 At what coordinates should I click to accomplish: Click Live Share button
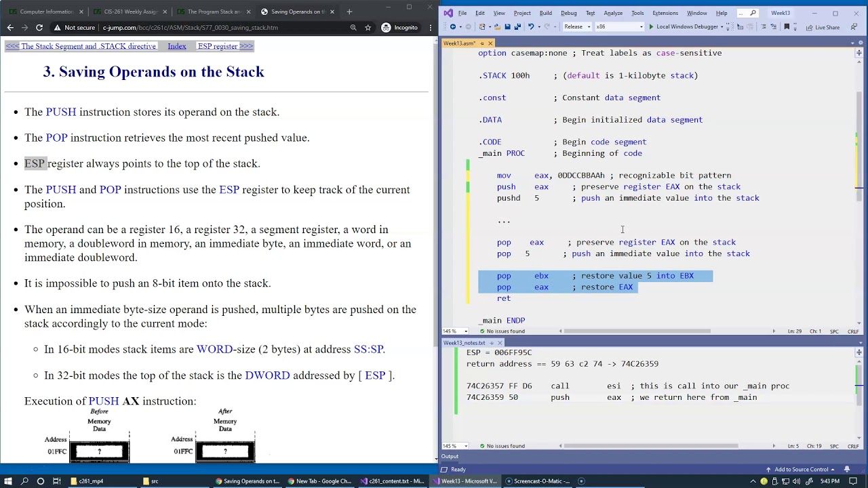823,27
